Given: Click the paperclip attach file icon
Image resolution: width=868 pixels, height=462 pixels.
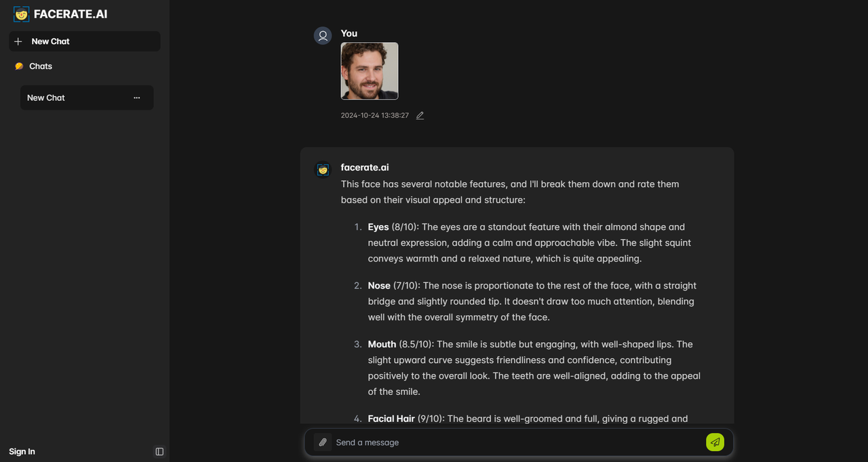Looking at the screenshot, I should click(x=323, y=442).
